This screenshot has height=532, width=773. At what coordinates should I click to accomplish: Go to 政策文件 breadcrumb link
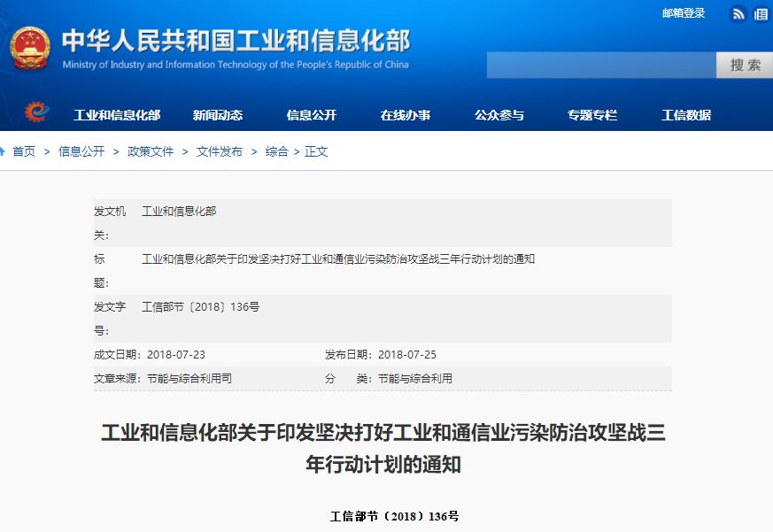151,151
